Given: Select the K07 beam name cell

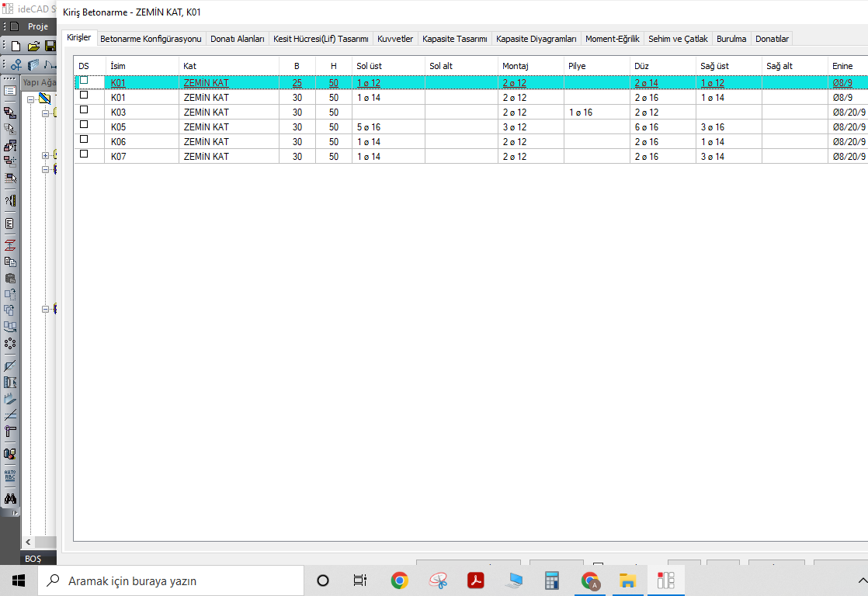Looking at the screenshot, I should tap(142, 157).
